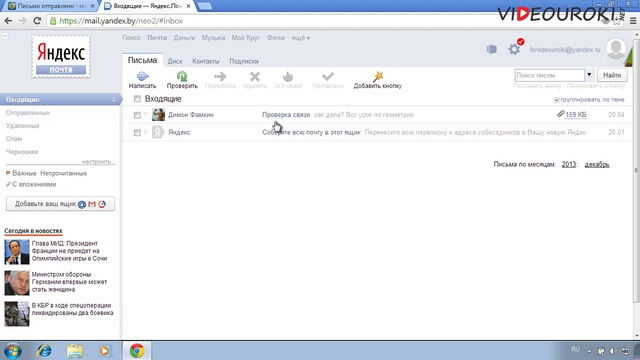Open Chrome menu hamburger icon
Image resolution: width=640 pixels, height=360 pixels.
633,21
